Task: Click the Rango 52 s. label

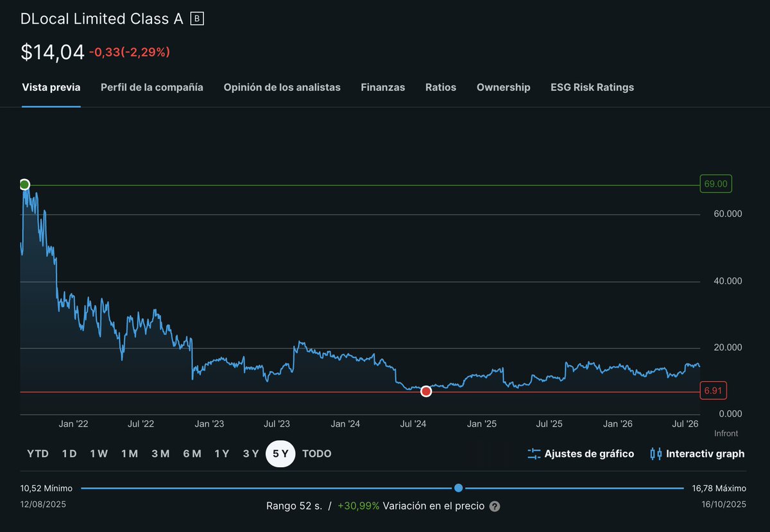Action: click(295, 506)
